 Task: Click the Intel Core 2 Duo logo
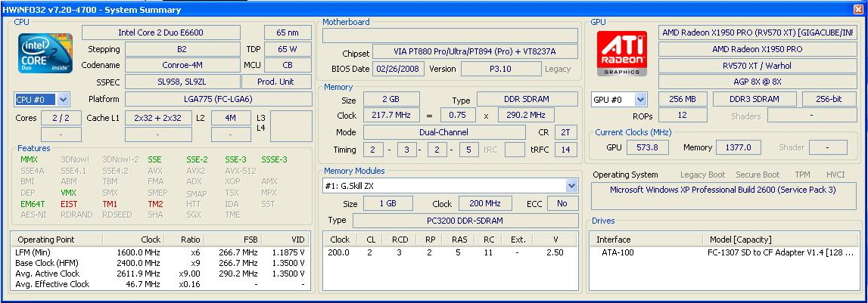click(45, 54)
